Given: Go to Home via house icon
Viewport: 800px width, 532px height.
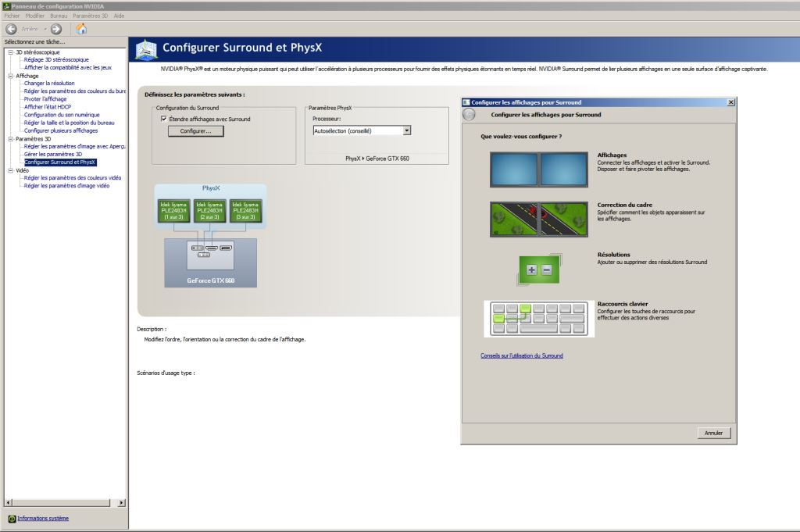Looking at the screenshot, I should pyautogui.click(x=81, y=29).
